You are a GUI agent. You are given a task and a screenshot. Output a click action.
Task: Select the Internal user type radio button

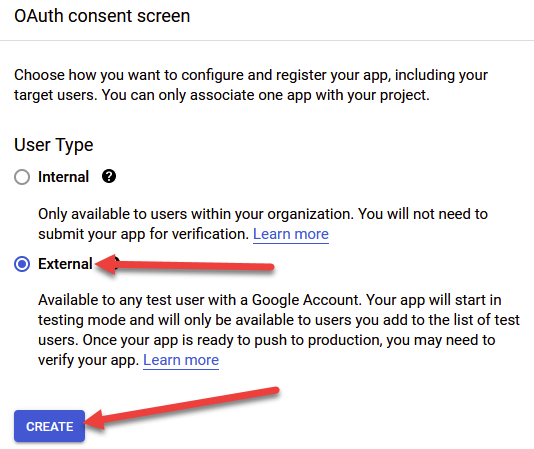tap(22, 177)
